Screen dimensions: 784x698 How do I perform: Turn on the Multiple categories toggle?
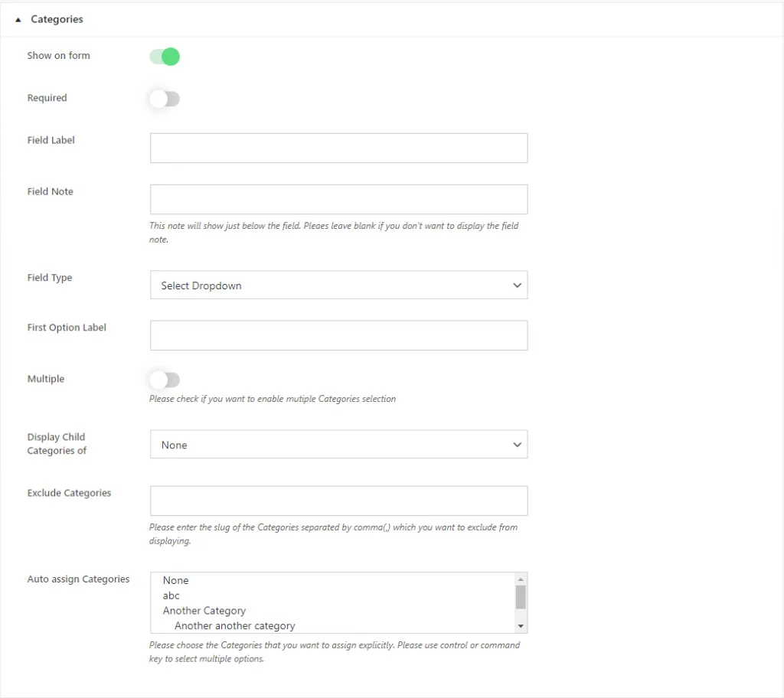pyautogui.click(x=165, y=380)
